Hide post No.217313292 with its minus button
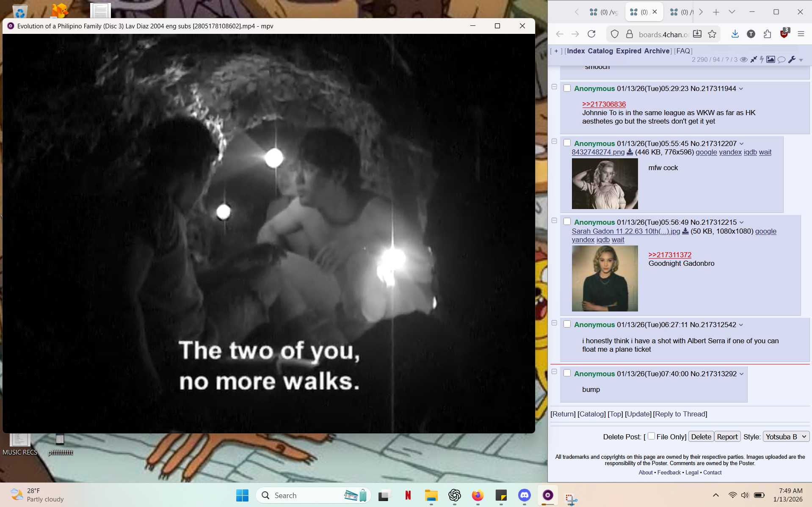The width and height of the screenshot is (812, 507). pyautogui.click(x=554, y=372)
